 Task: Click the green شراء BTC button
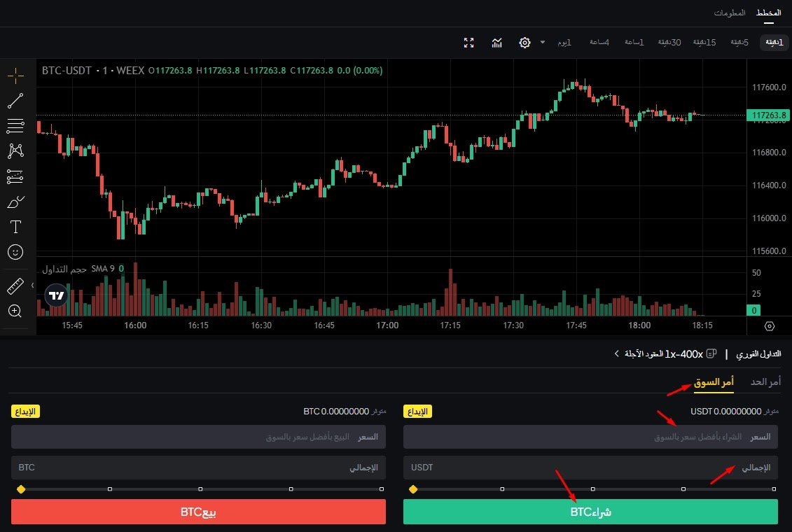(x=590, y=512)
